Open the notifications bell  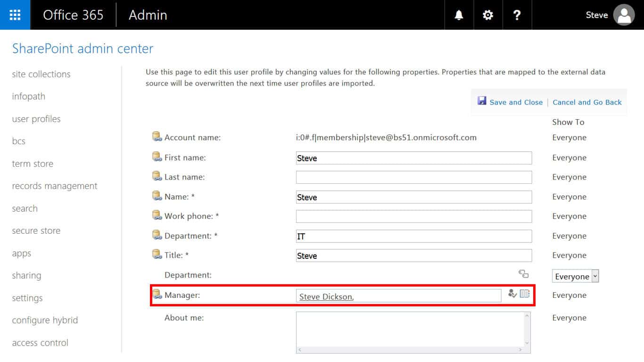(459, 15)
